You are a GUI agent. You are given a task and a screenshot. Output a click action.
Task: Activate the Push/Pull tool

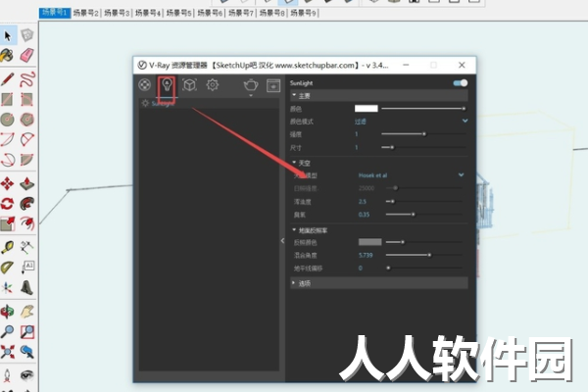pos(27,183)
